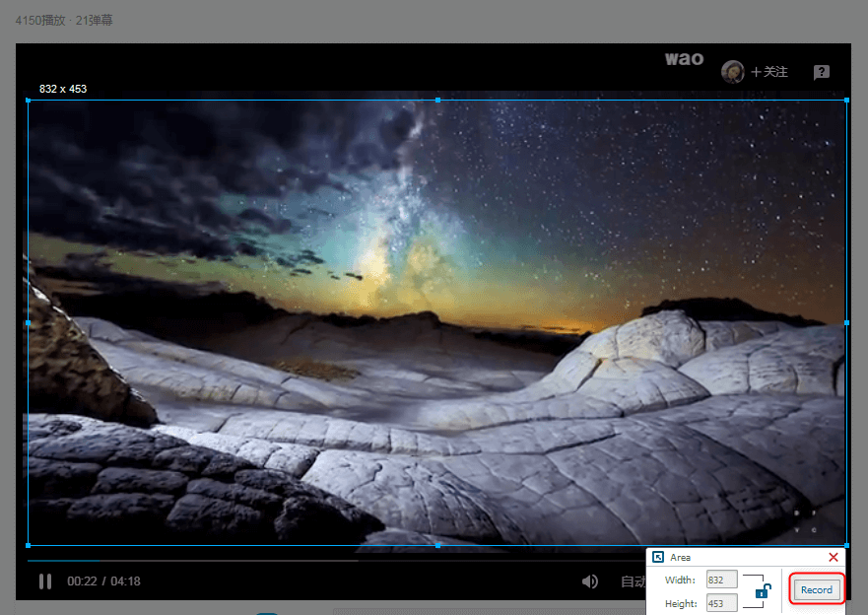Click the 自动 quality selector text
Screen dimensions: 868x615
[633, 581]
